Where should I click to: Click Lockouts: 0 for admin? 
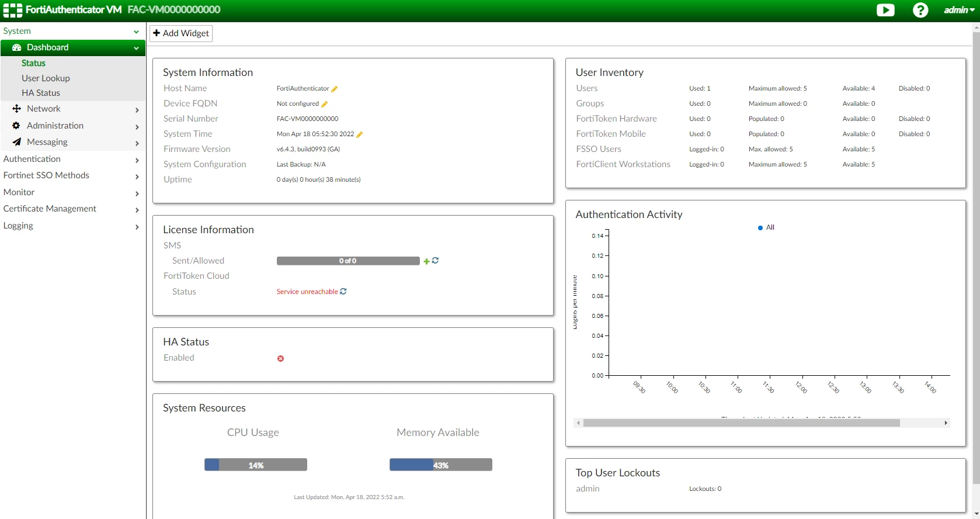705,489
